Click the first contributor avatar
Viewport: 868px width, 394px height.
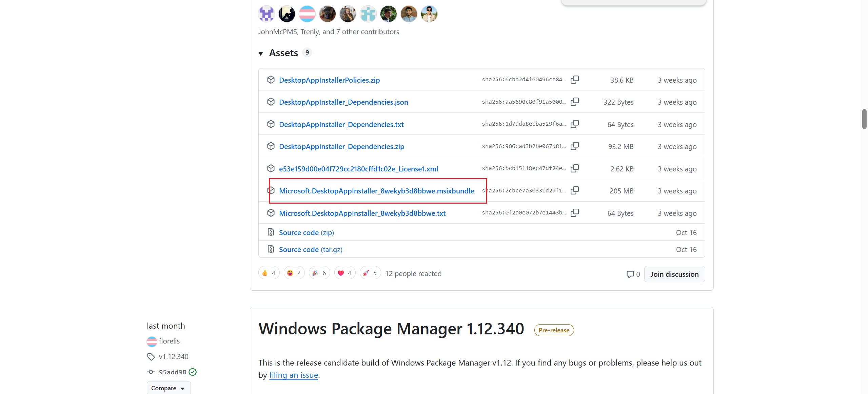267,14
